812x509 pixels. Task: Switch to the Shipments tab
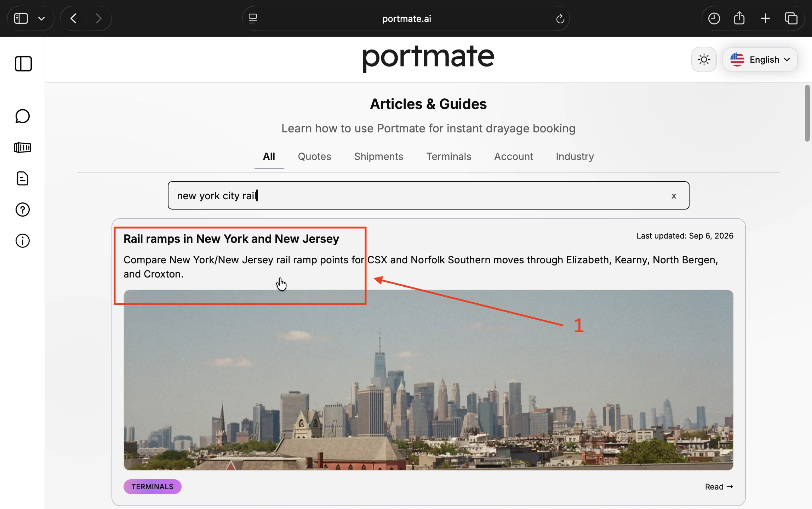point(379,157)
